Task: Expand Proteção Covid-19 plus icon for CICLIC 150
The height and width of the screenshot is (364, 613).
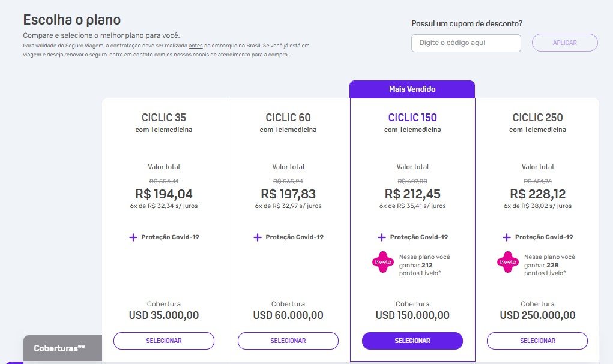Action: click(x=382, y=237)
